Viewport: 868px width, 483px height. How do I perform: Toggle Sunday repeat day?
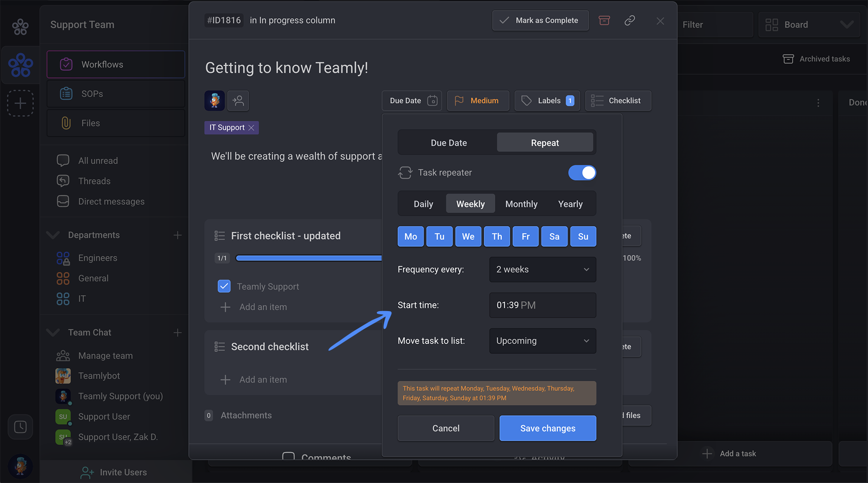[583, 236]
